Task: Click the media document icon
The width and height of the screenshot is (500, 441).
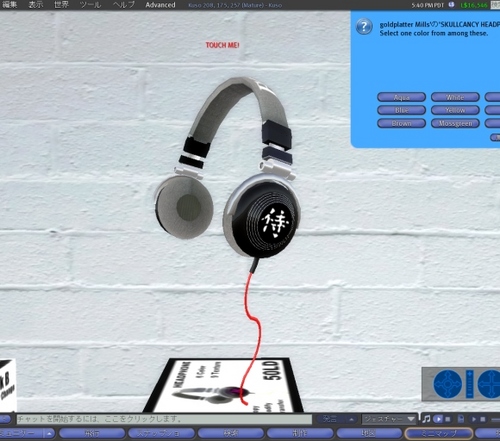Action: [461, 419]
